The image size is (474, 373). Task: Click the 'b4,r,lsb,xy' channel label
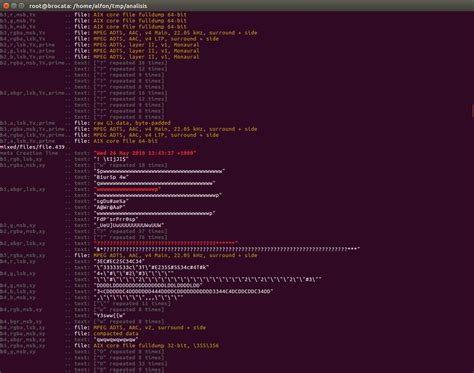tap(18, 261)
